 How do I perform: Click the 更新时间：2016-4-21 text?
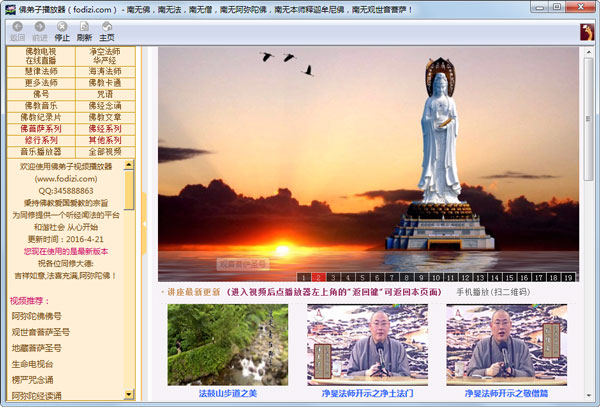point(66,239)
